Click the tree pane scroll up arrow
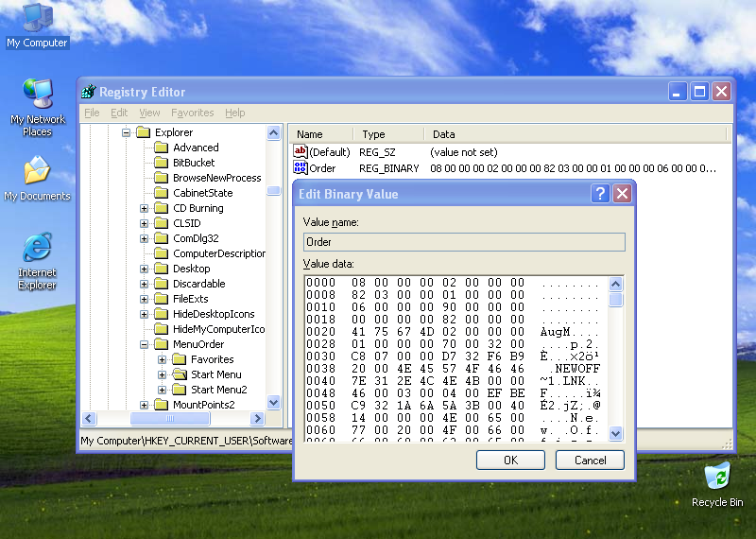This screenshot has width=756, height=539. pyautogui.click(x=273, y=132)
